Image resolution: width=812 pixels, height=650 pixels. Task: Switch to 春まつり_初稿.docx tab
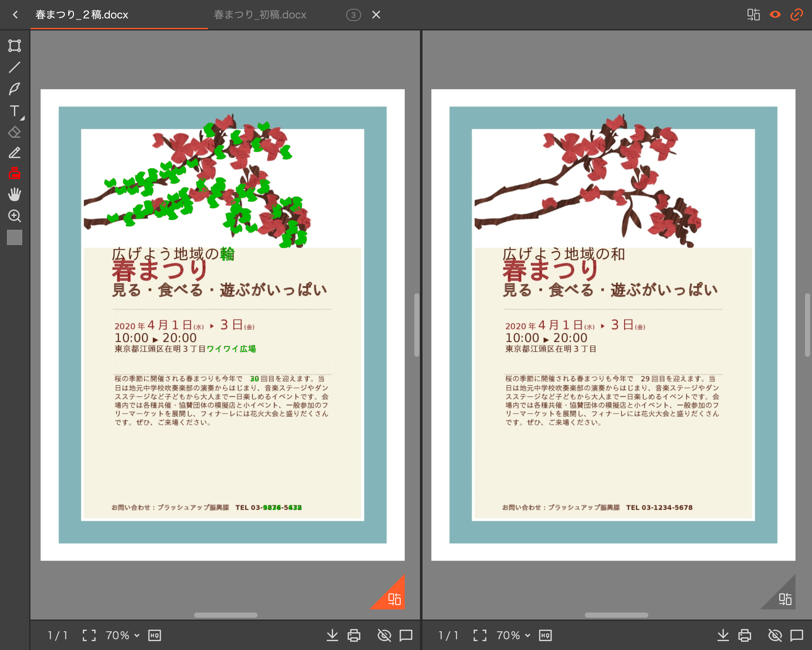point(260,15)
